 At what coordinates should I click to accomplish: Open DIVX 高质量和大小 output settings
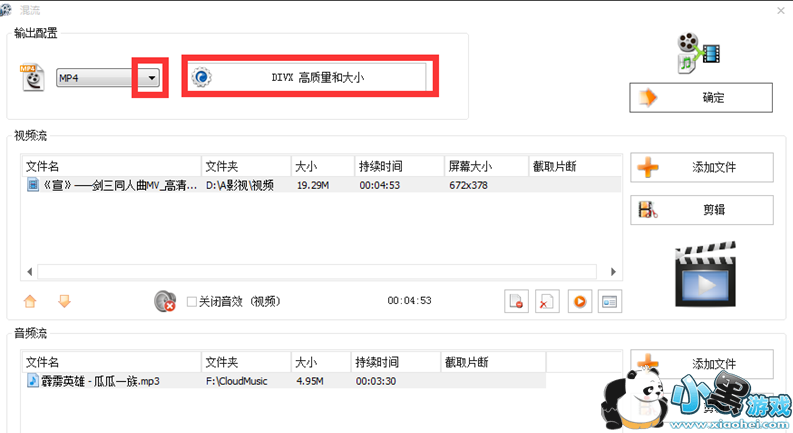tap(308, 77)
